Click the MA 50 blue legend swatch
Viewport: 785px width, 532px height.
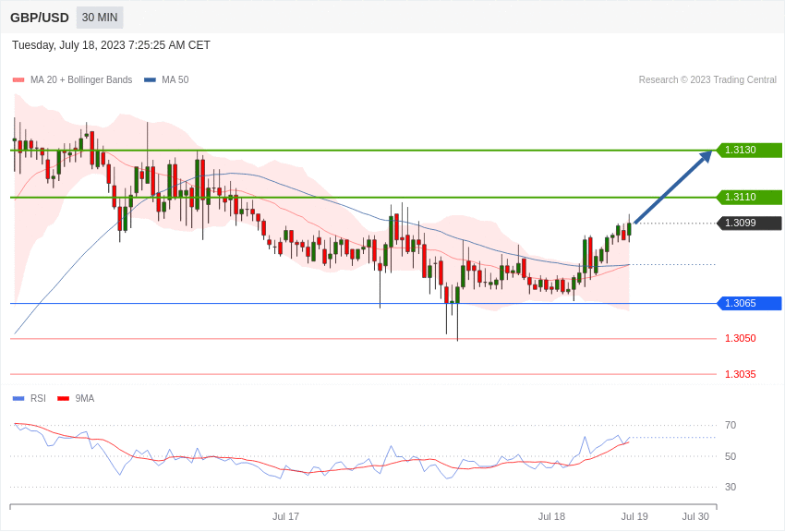pos(150,79)
